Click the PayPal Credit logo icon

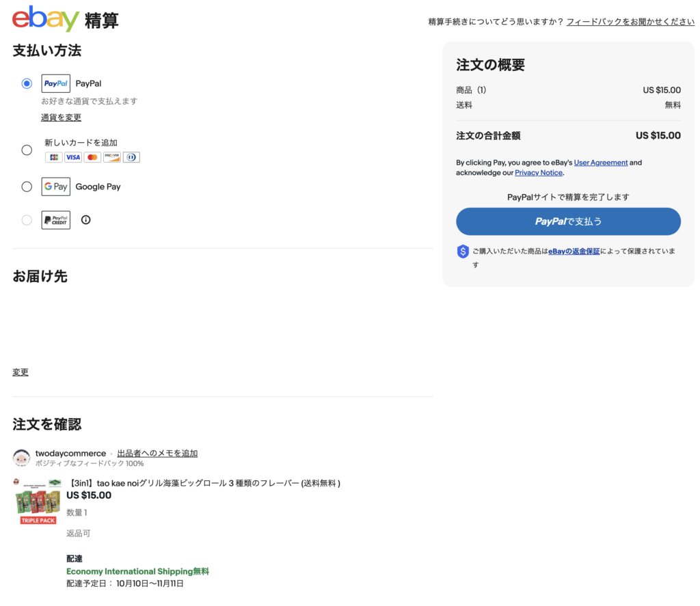55,220
